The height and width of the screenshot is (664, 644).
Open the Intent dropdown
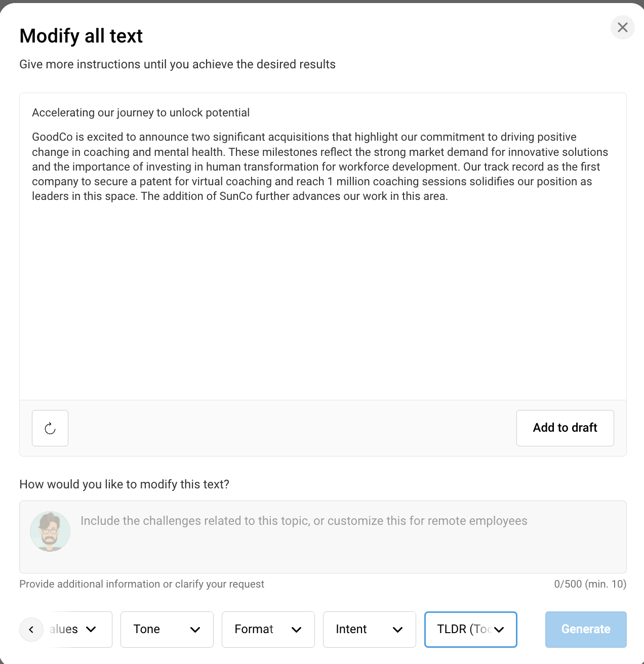[369, 630]
